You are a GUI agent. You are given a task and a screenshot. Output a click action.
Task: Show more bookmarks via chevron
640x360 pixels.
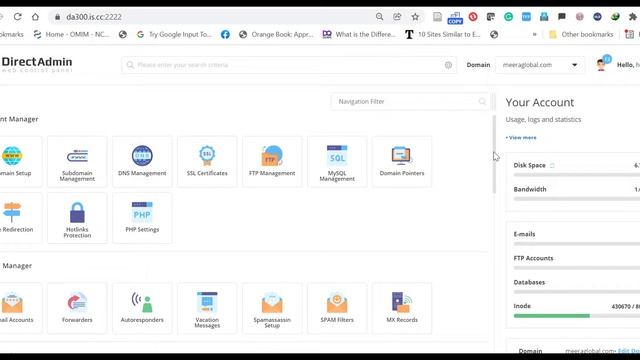(x=534, y=35)
